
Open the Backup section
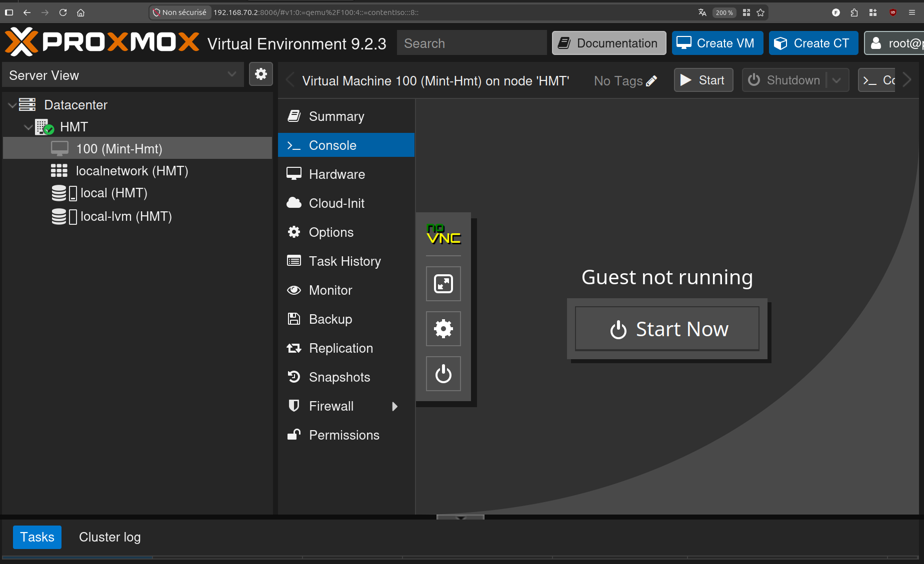pyautogui.click(x=346, y=319)
